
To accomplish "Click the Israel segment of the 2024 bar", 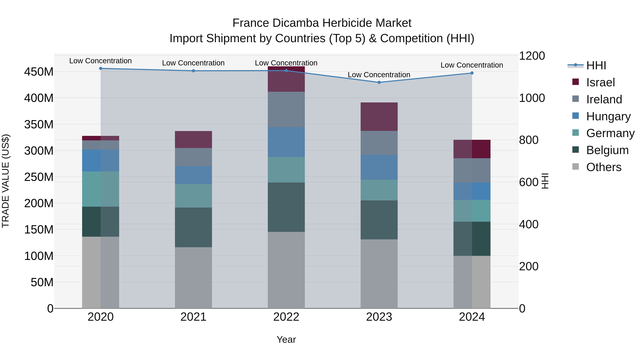I will pyautogui.click(x=472, y=149).
